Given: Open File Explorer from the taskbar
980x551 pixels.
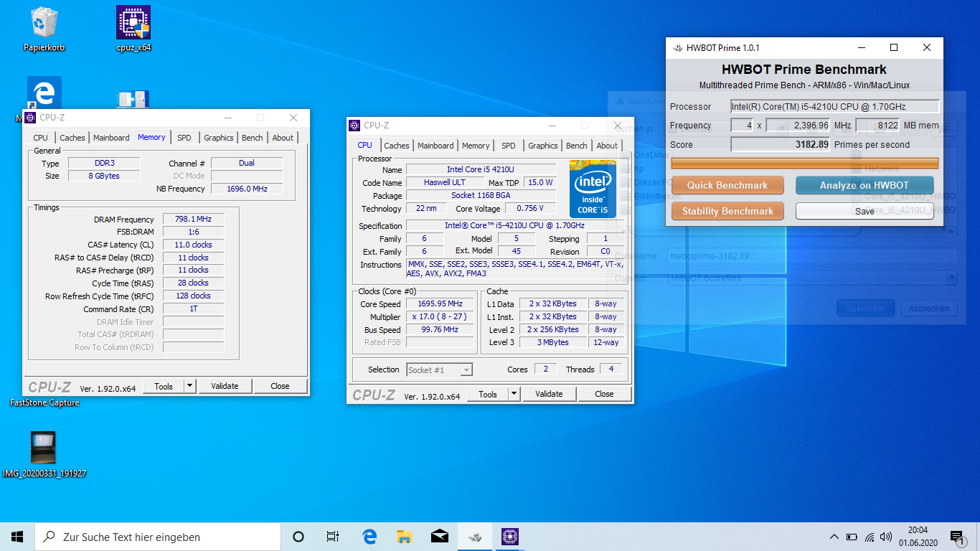Looking at the screenshot, I should point(405,537).
